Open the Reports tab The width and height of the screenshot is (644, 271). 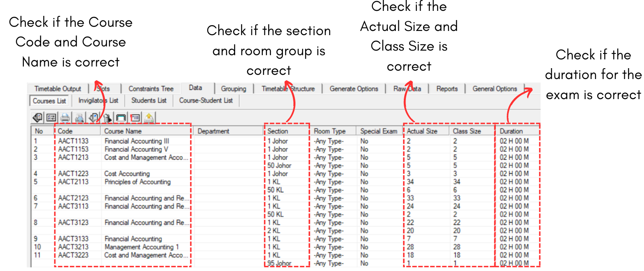tap(447, 89)
